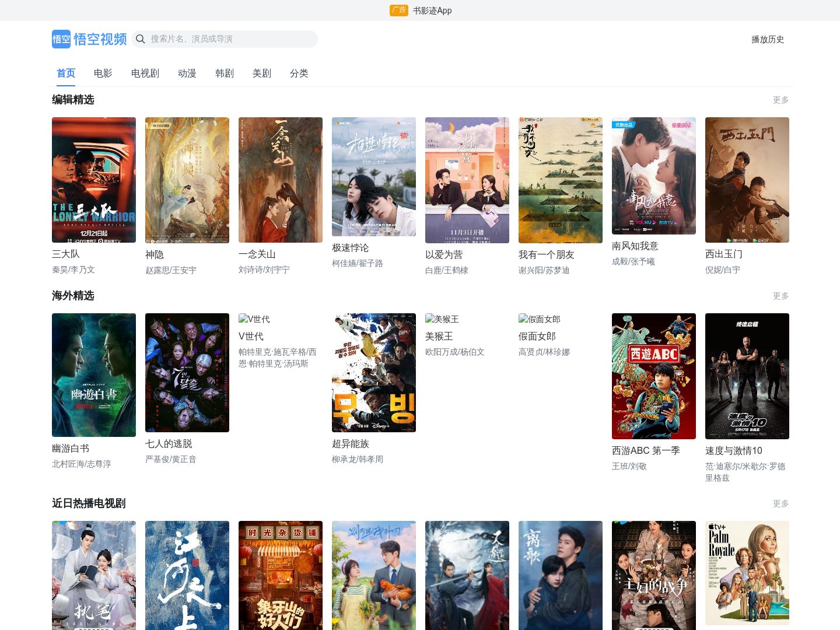840x630 pixels.
Task: Click the cast text 柳承龙/韩孝周
Action: 358,459
